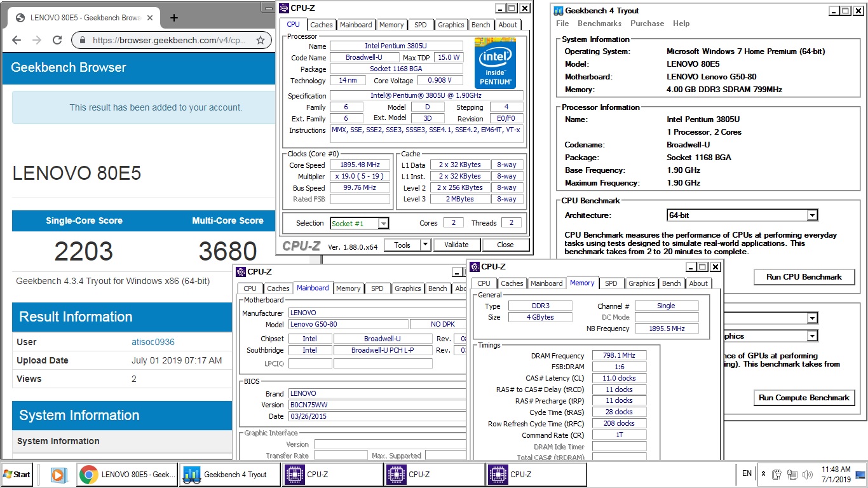The width and height of the screenshot is (868, 488).
Task: Open the Windows Start menu
Action: pos(17,475)
